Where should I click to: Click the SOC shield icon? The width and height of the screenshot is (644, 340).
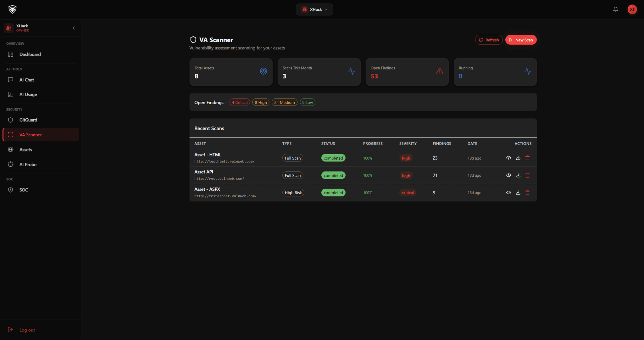(x=10, y=190)
